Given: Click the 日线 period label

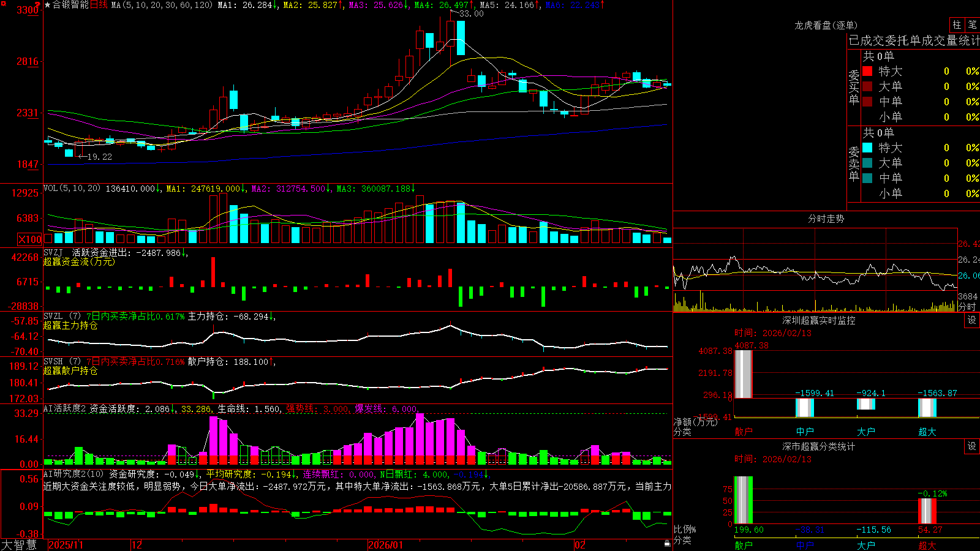Looking at the screenshot, I should (x=99, y=5).
